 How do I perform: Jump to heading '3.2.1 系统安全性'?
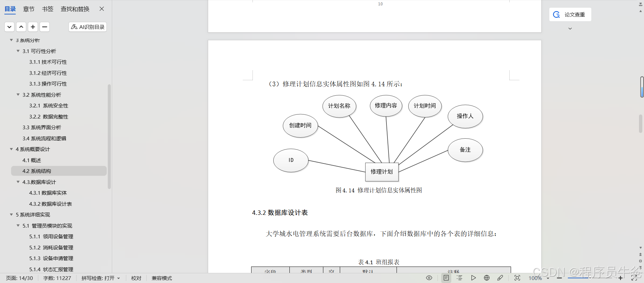[49, 106]
